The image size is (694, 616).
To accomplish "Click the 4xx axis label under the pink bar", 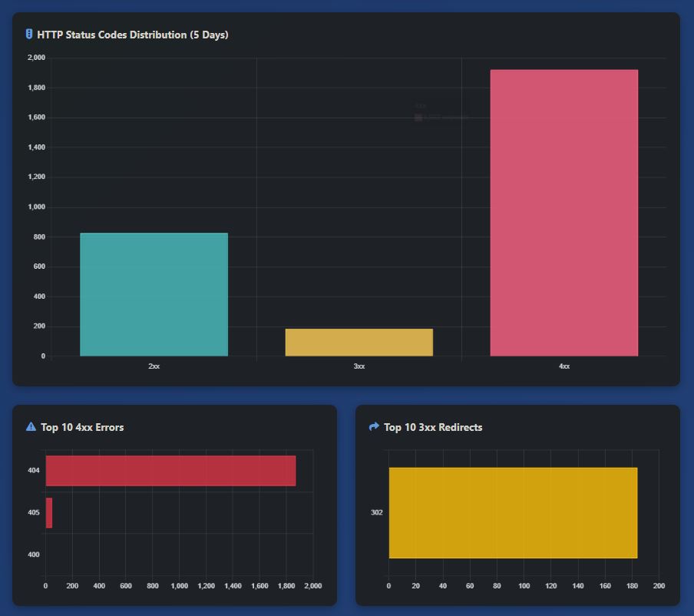I will pos(563,366).
